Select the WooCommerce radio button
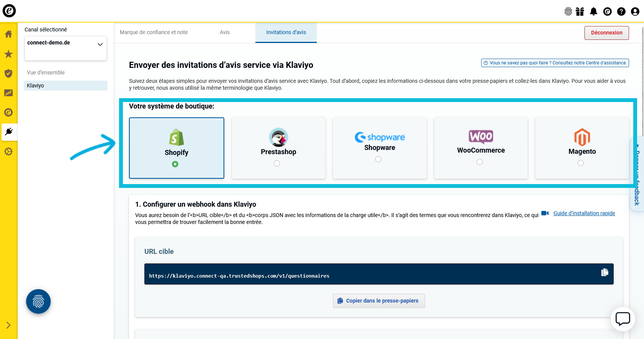The height and width of the screenshot is (339, 644). [x=480, y=162]
